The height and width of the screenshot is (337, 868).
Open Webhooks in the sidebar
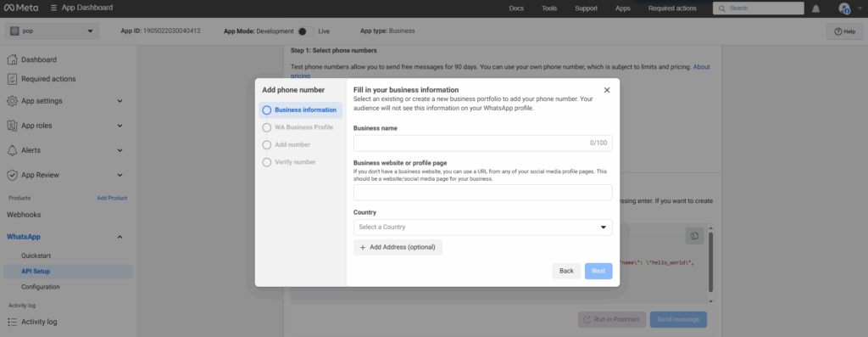pos(24,215)
